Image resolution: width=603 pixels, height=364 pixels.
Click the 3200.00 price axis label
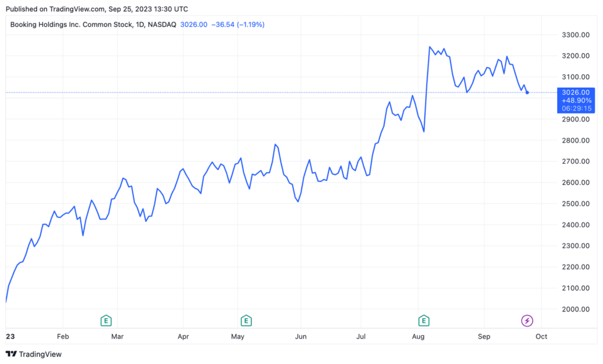(576, 56)
